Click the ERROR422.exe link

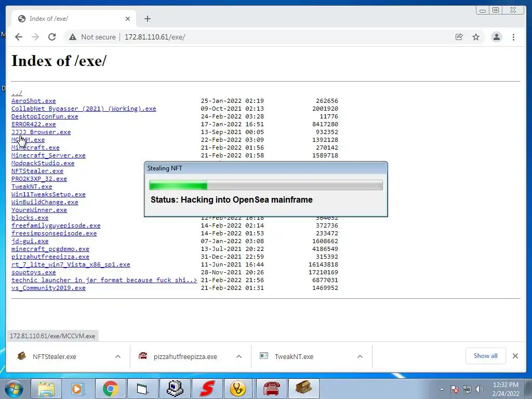34,124
